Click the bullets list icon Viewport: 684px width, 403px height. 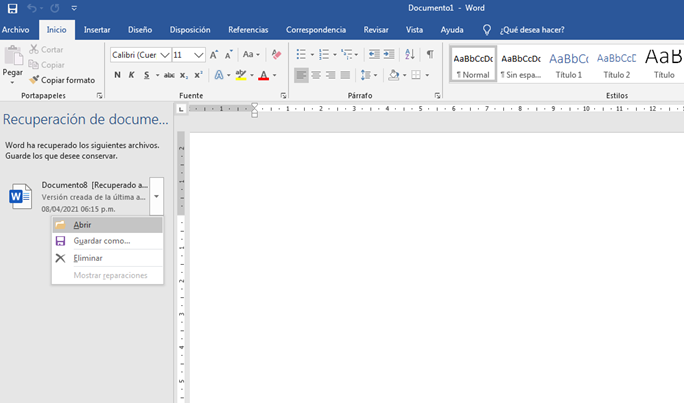click(301, 55)
